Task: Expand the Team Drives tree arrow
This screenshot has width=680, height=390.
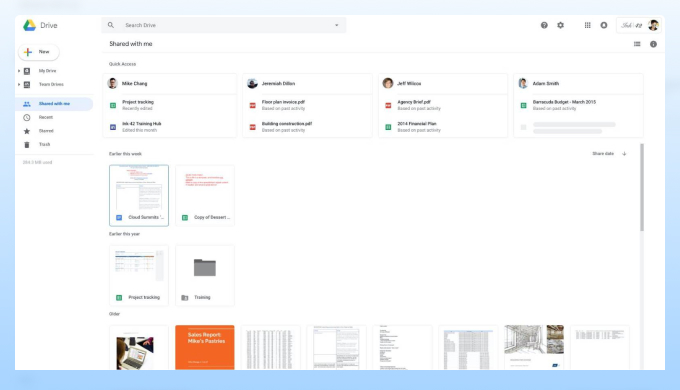Action: pyautogui.click(x=19, y=84)
